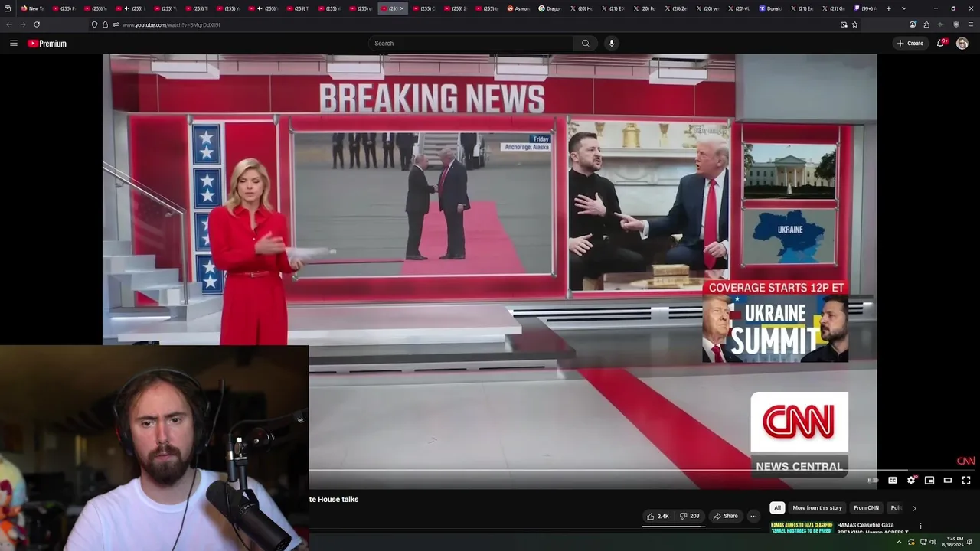Click the YouTube search field
Viewport: 980px width, 551px height.
click(x=471, y=44)
